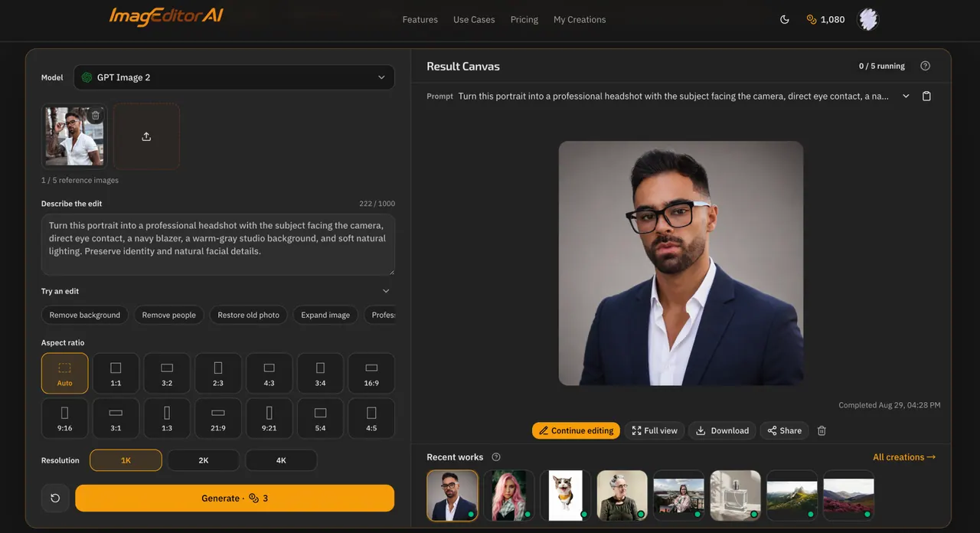
Task: Open help icon next to running count
Action: point(925,66)
